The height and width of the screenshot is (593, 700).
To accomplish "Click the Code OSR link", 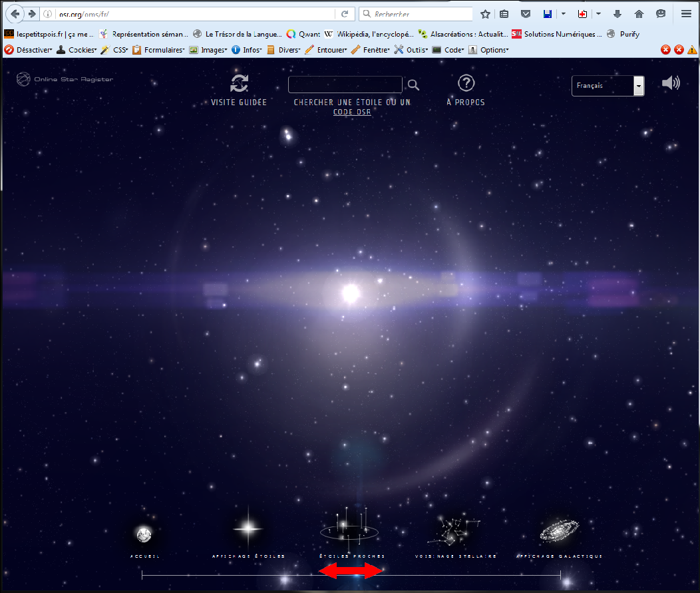I will 352,112.
